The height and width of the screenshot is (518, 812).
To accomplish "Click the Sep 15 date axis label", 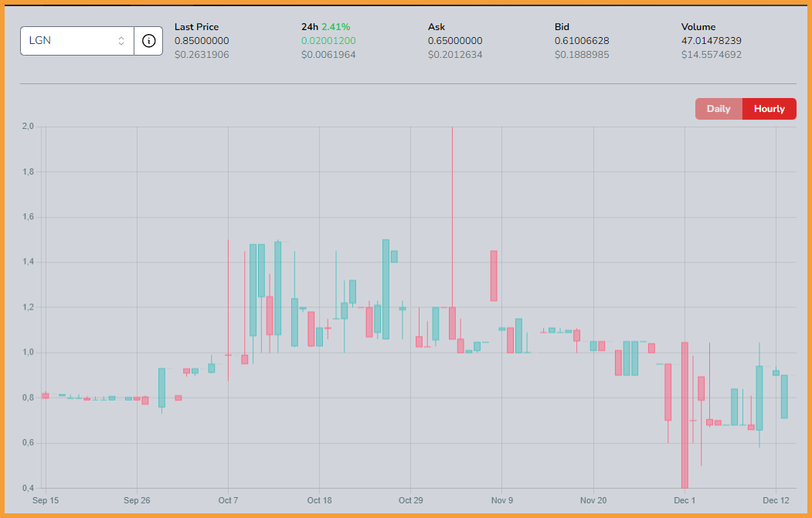I will point(46,500).
